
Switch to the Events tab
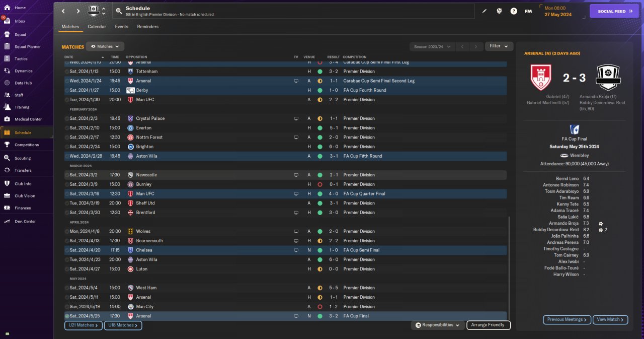(x=121, y=27)
